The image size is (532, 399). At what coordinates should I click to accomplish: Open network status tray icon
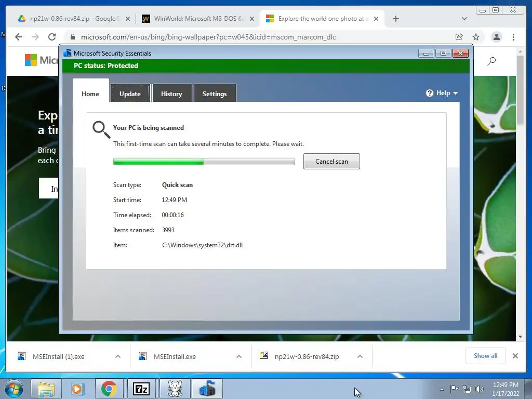(x=467, y=389)
